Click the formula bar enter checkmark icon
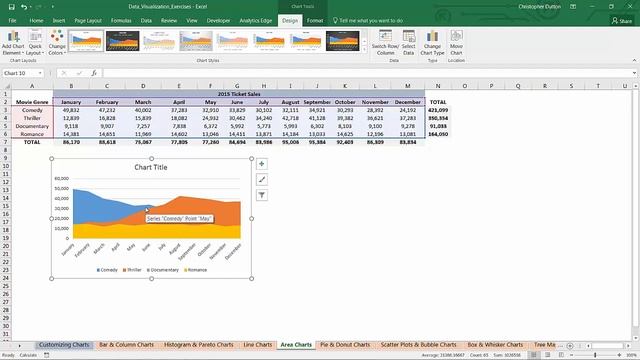640x360 pixels. click(x=79, y=73)
